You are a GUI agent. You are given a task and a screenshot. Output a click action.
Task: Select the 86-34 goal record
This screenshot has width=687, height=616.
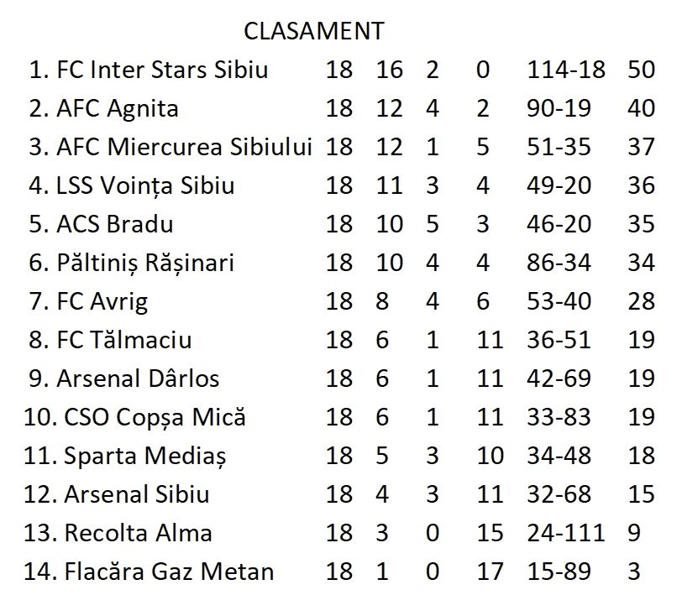pos(559,264)
